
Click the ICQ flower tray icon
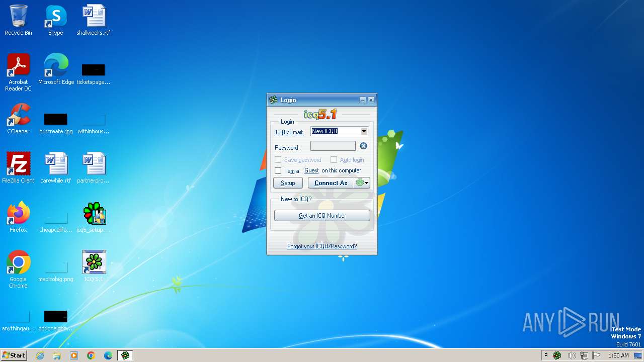(x=557, y=355)
